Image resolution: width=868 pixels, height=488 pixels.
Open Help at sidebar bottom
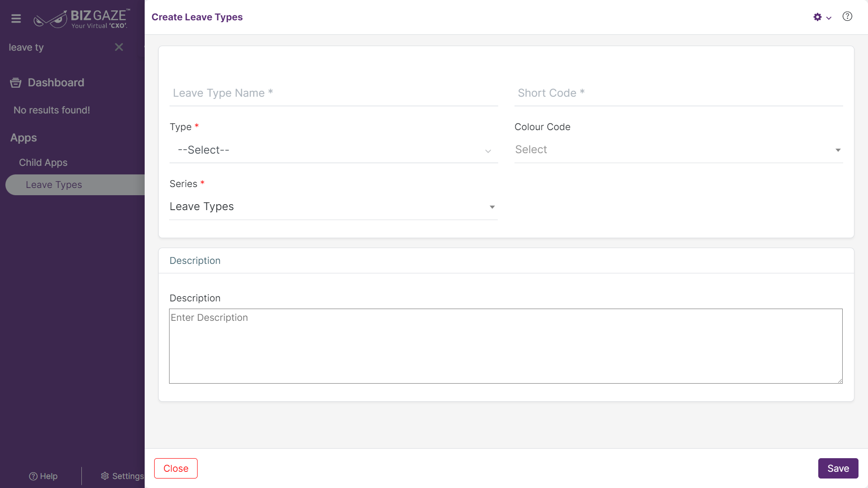(x=43, y=476)
